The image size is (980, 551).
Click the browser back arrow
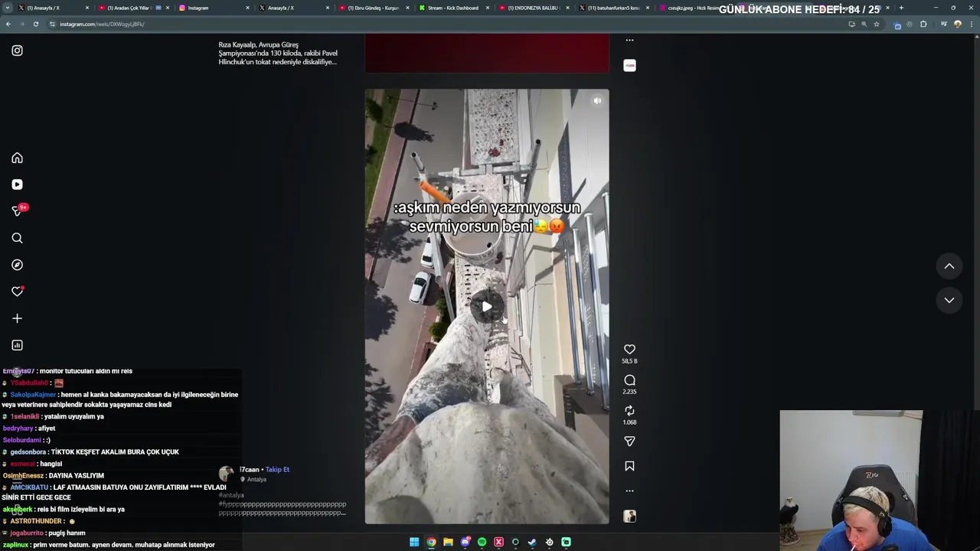click(x=8, y=24)
